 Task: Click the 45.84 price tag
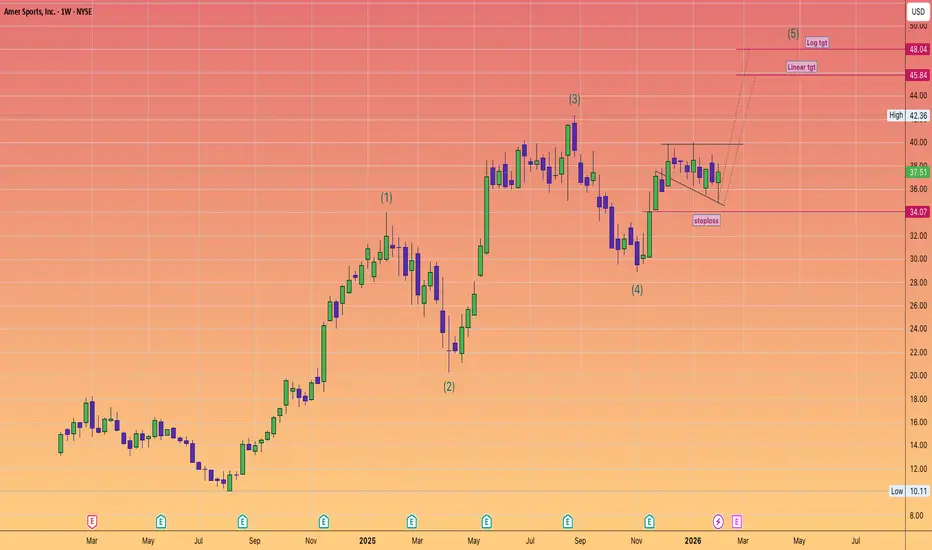918,75
